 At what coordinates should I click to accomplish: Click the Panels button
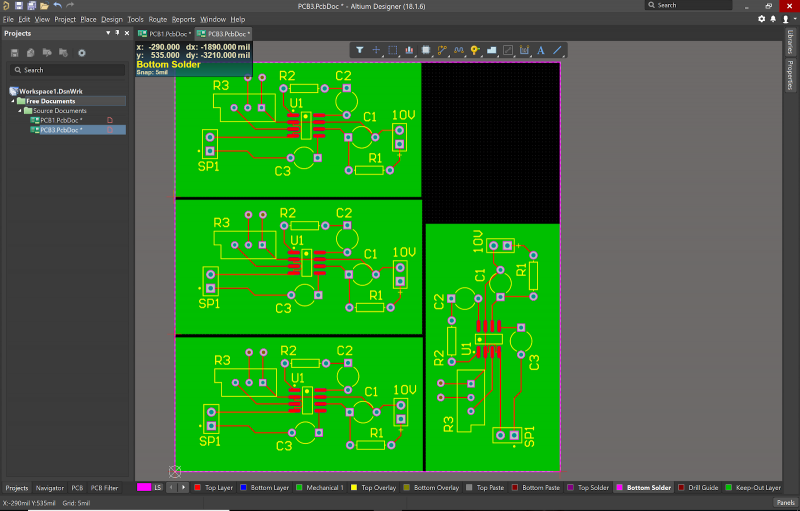785,502
